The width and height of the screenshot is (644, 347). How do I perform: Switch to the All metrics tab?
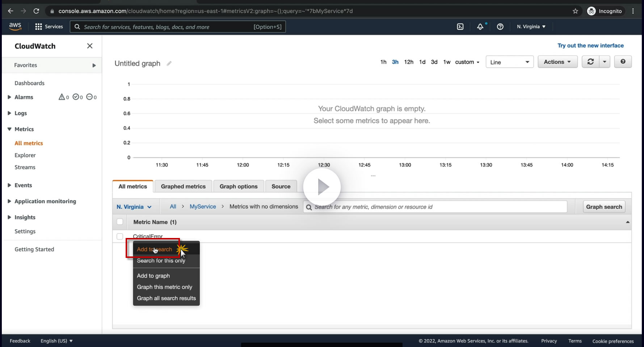pos(133,187)
